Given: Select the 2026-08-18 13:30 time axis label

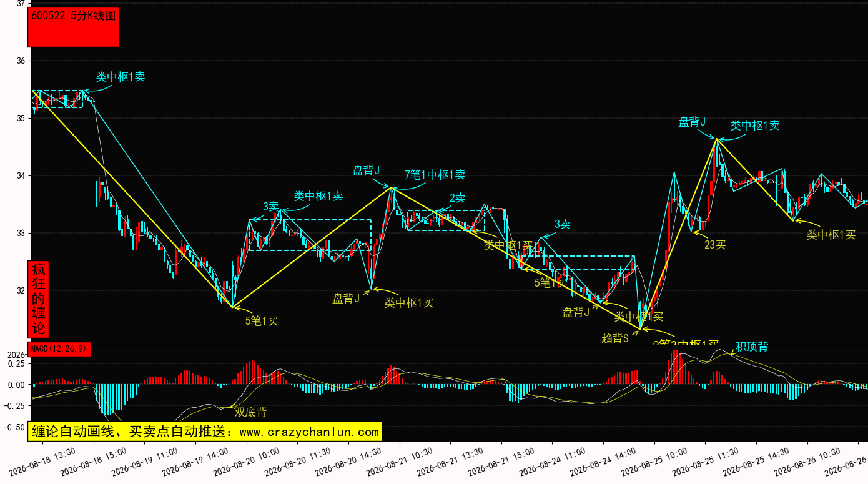Looking at the screenshot, I should point(42,461).
